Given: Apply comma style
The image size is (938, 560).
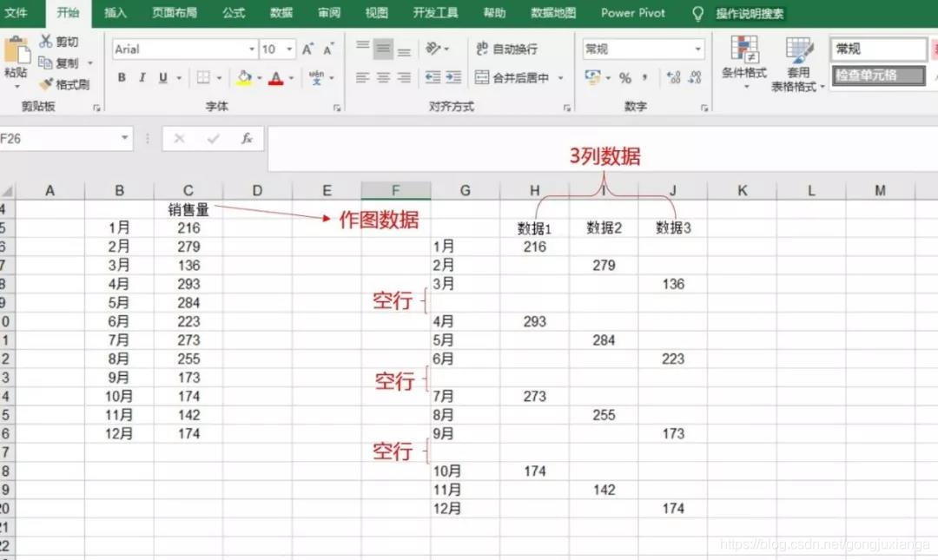Looking at the screenshot, I should pyautogui.click(x=645, y=77).
